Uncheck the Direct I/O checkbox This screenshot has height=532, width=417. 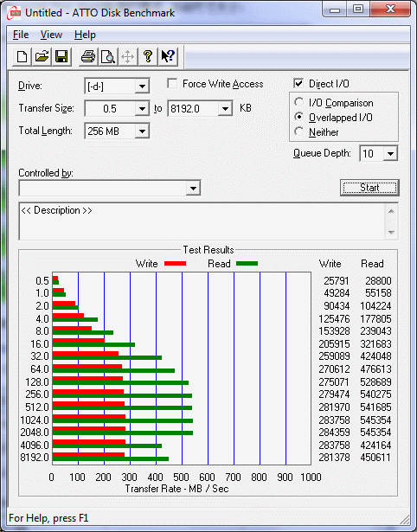[298, 83]
